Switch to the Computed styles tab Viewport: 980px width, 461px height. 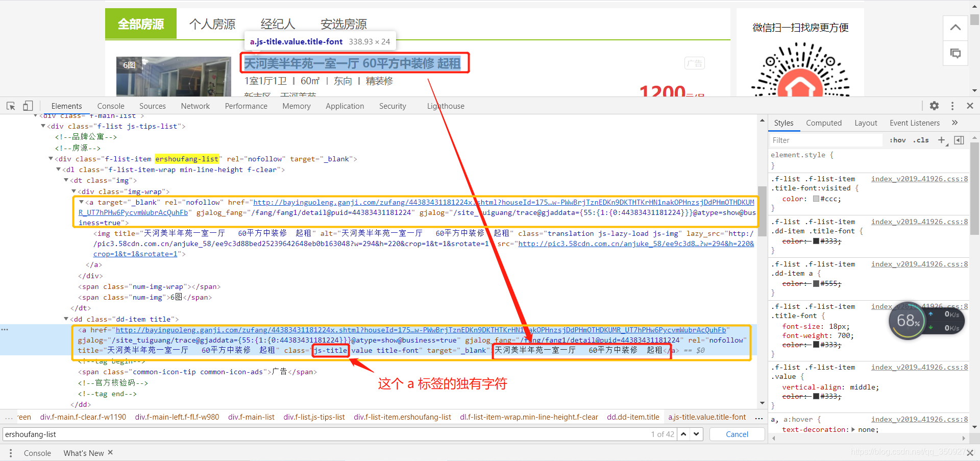point(824,123)
